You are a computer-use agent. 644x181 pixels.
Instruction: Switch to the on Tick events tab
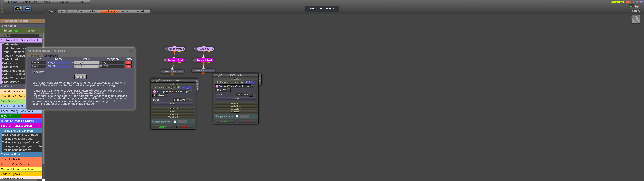click(x=94, y=11)
